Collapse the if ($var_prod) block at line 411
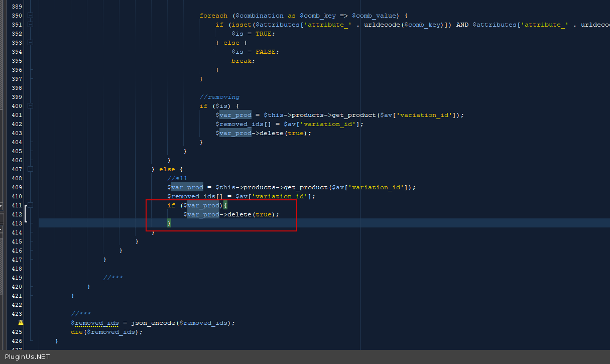Viewport: 610px width, 364px height. pyautogui.click(x=31, y=205)
